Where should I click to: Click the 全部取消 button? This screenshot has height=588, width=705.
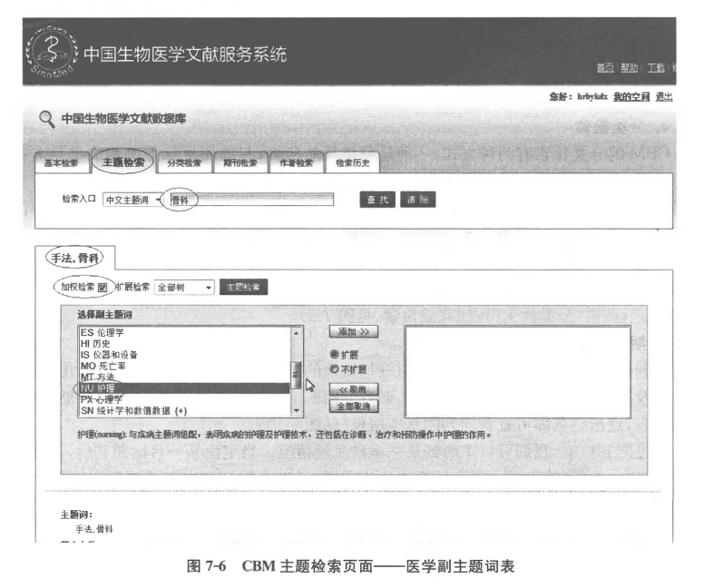(x=354, y=407)
